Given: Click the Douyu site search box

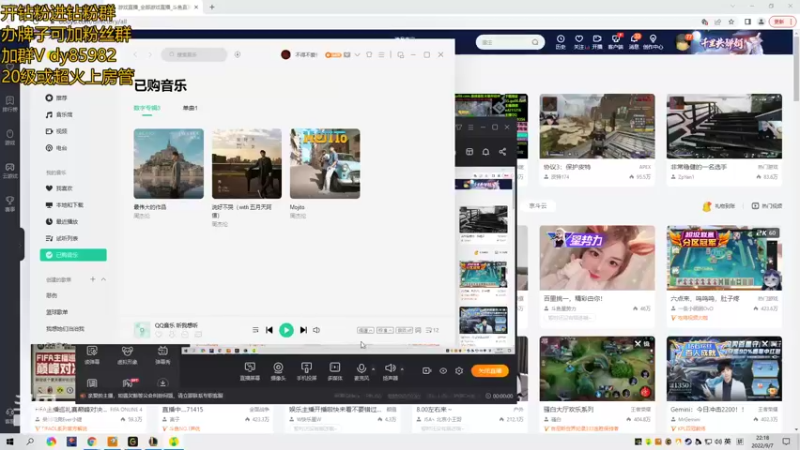Looking at the screenshot, I should (510, 42).
